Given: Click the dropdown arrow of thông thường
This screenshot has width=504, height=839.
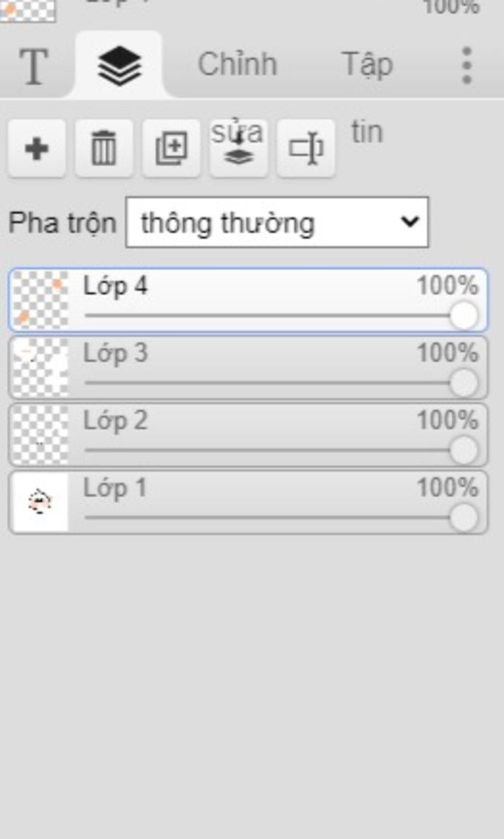Looking at the screenshot, I should [x=409, y=222].
